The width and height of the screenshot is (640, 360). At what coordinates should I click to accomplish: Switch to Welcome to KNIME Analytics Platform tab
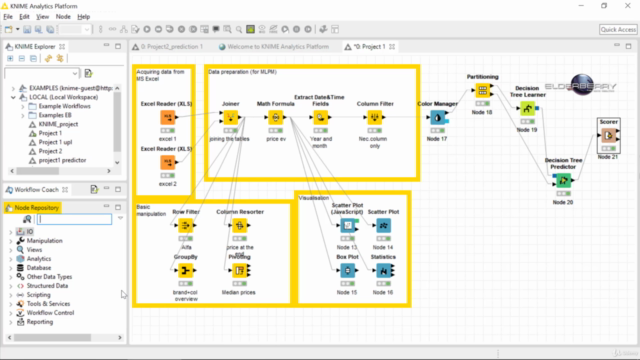pos(274,47)
